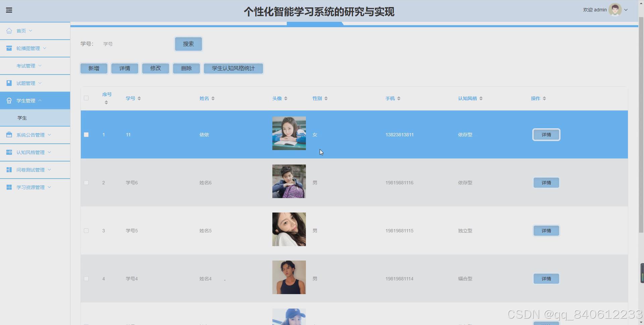The height and width of the screenshot is (325, 644).
Task: Click the 轮播图管理 sidebar icon
Action: 9,48
